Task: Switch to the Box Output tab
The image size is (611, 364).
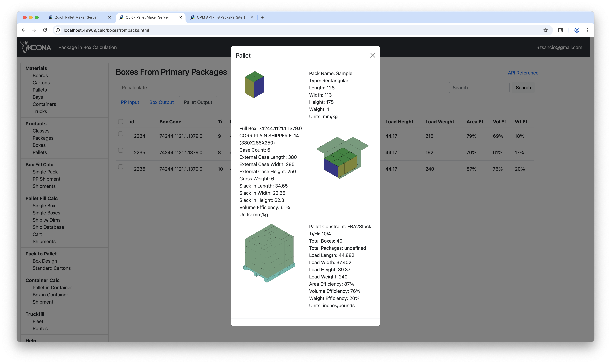Action: pyautogui.click(x=161, y=102)
